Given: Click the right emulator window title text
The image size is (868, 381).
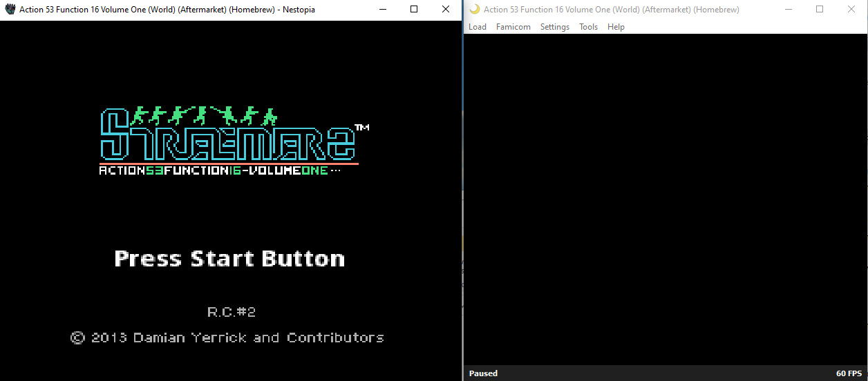Looking at the screenshot, I should tap(612, 10).
